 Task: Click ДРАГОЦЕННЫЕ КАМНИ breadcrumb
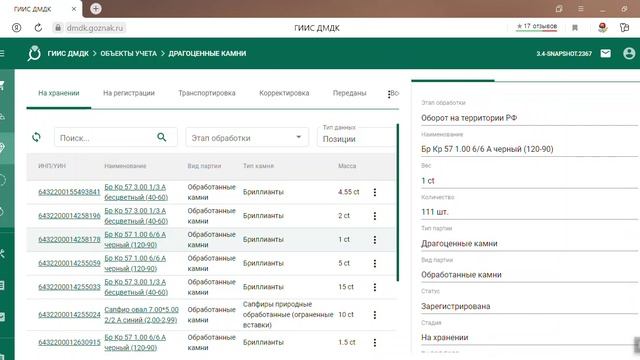click(x=207, y=53)
